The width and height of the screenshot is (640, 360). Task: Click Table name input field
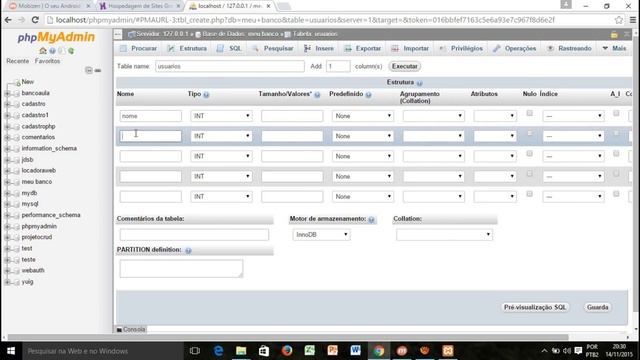(230, 66)
